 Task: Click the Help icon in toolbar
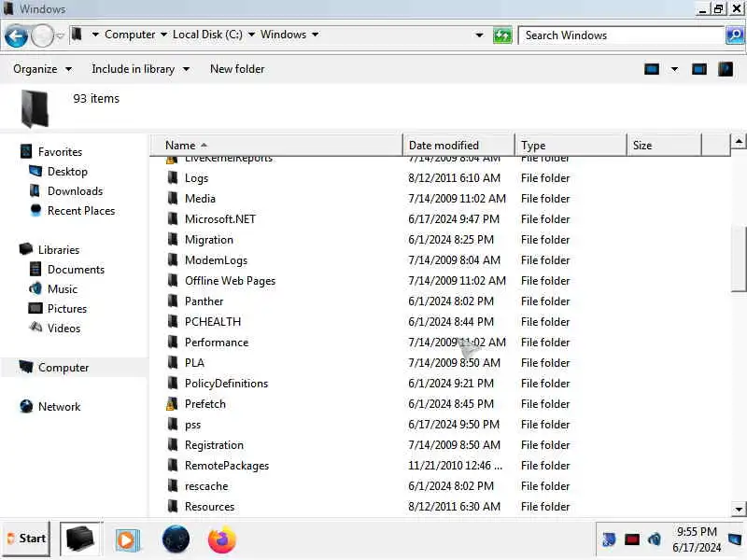(x=726, y=69)
